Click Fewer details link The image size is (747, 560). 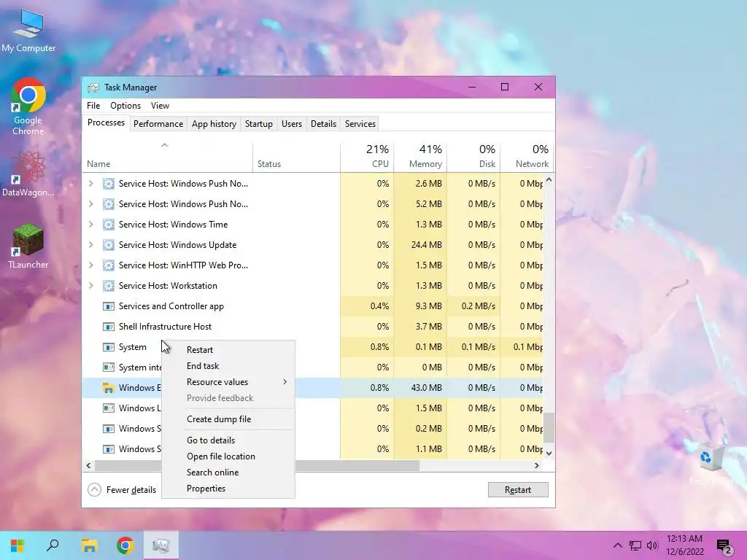click(131, 490)
